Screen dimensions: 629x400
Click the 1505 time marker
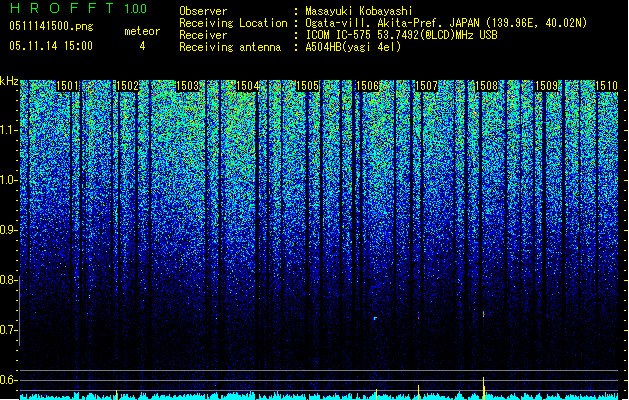click(x=307, y=86)
